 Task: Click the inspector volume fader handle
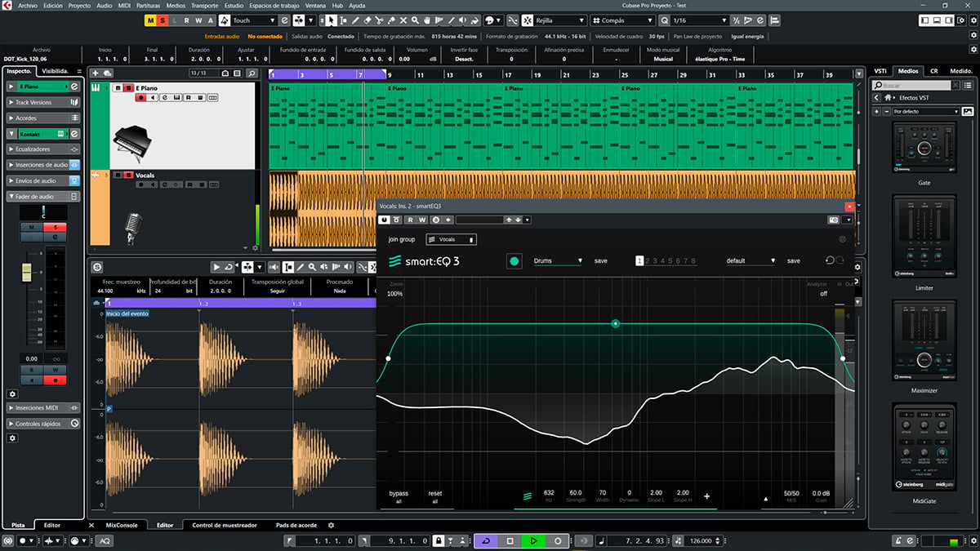click(26, 272)
